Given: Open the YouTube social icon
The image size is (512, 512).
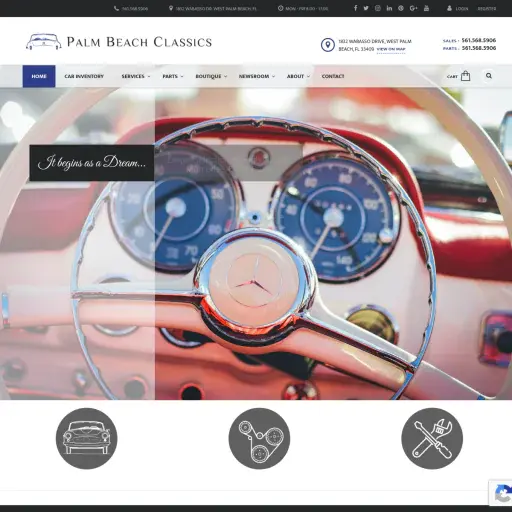Looking at the screenshot, I should [426, 8].
